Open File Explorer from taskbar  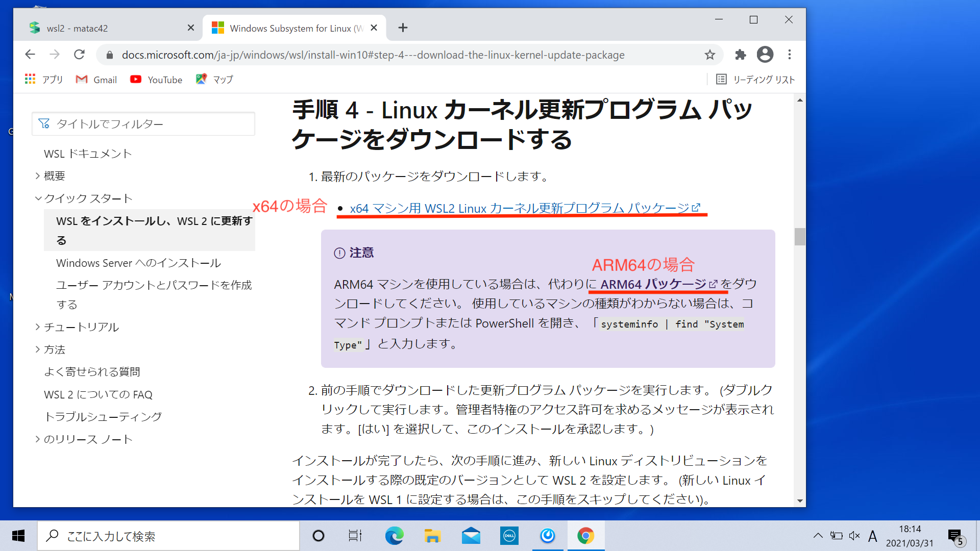(x=432, y=536)
